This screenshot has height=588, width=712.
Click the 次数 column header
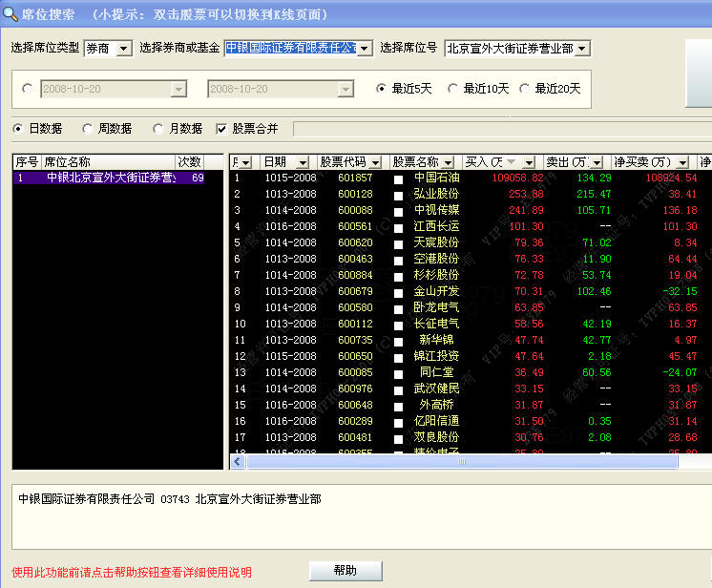(189, 162)
